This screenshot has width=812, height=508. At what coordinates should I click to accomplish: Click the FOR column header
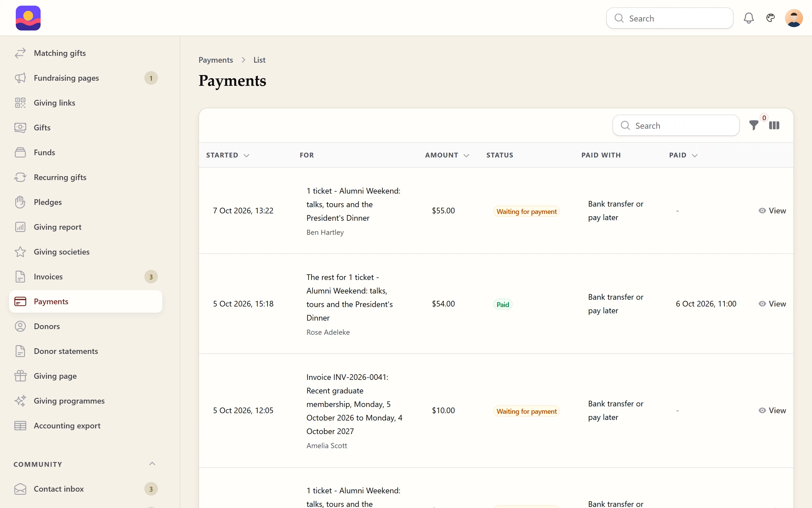tap(307, 155)
